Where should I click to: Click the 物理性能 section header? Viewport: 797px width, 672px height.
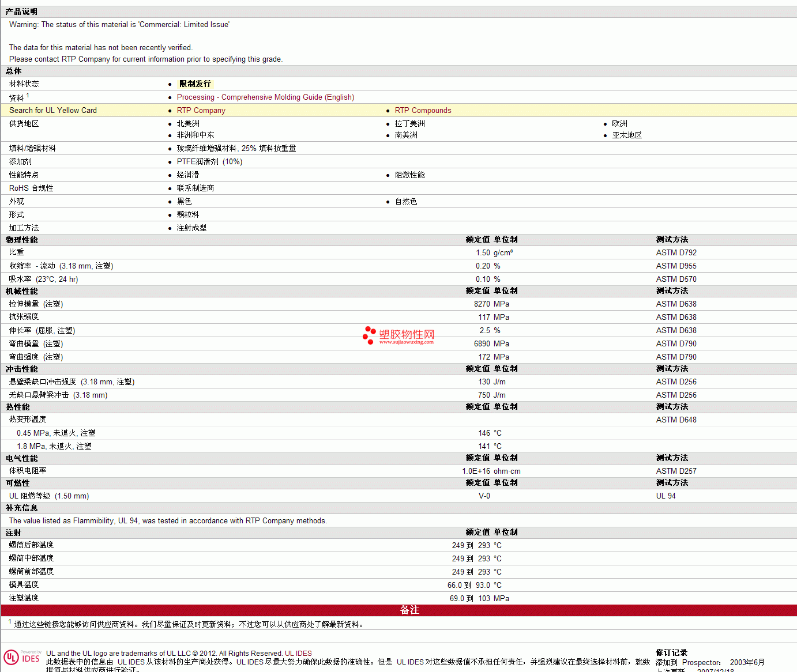21,240
